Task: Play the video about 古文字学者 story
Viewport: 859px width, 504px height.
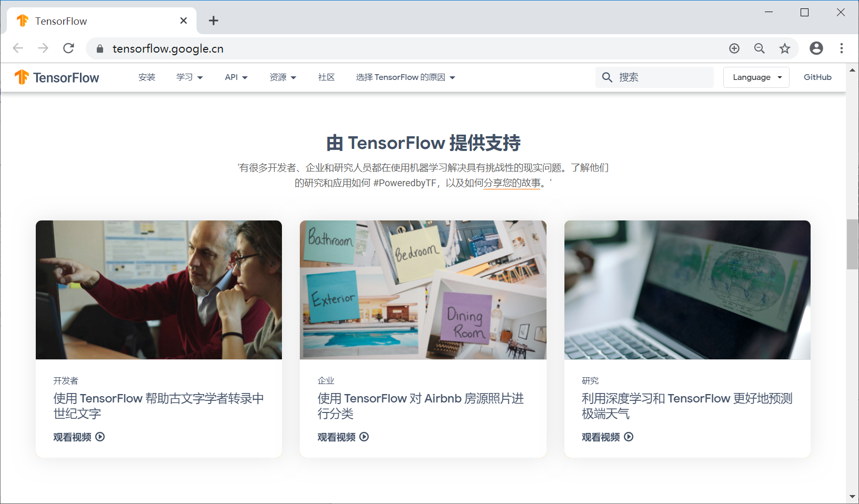Action: click(78, 437)
